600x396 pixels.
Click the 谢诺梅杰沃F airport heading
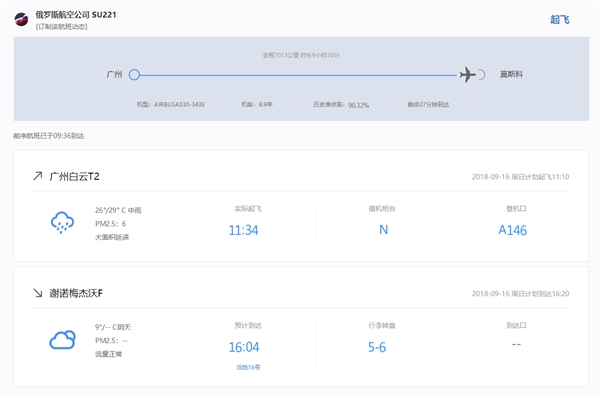76,293
